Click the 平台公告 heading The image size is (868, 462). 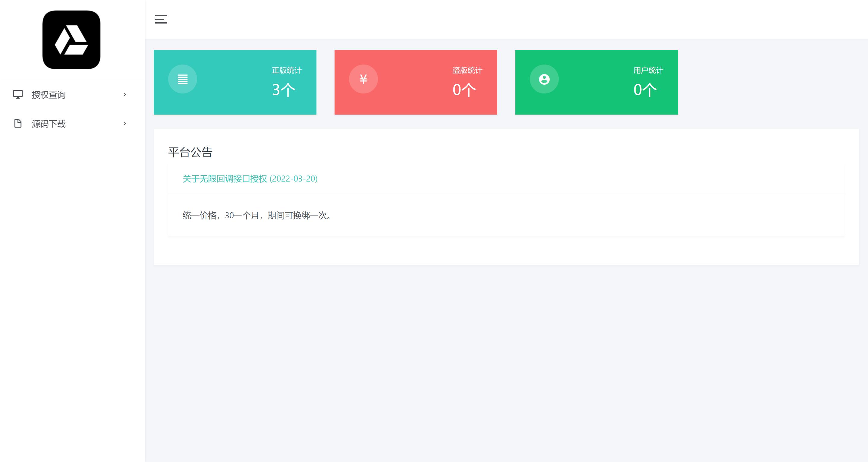pos(190,152)
